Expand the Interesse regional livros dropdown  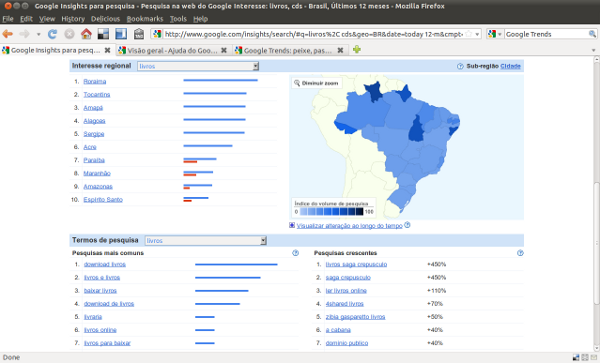tap(198, 66)
